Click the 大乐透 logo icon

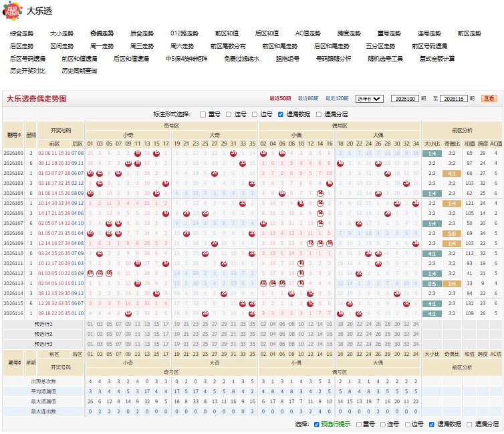[12, 11]
